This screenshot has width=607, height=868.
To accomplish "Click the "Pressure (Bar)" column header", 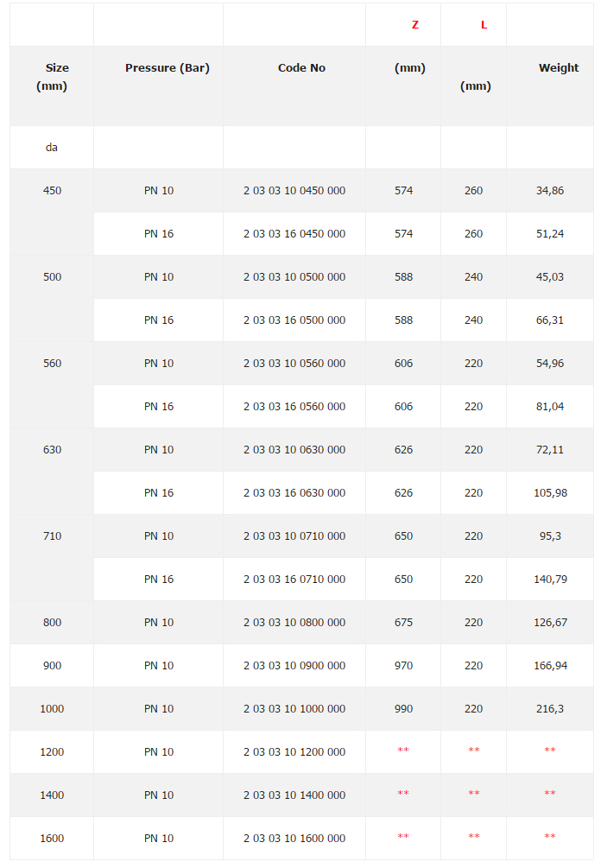I will (168, 68).
